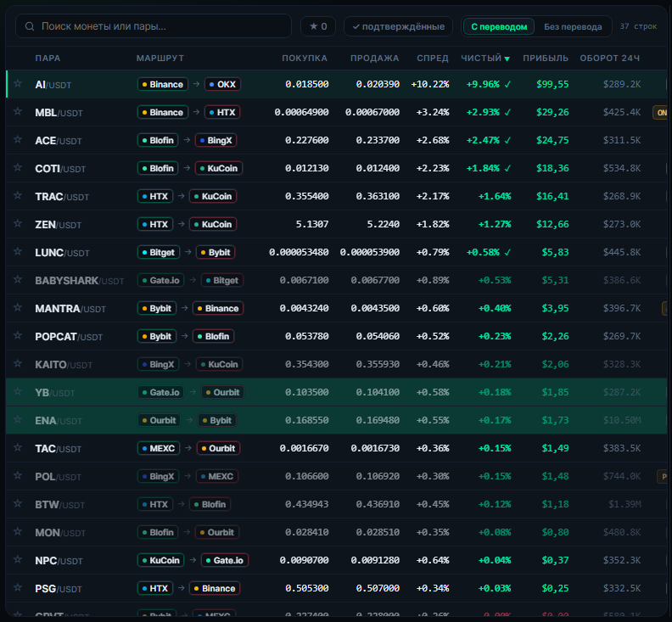The image size is (672, 622).
Task: Click the OKX exchange badge
Action: pyautogui.click(x=222, y=85)
